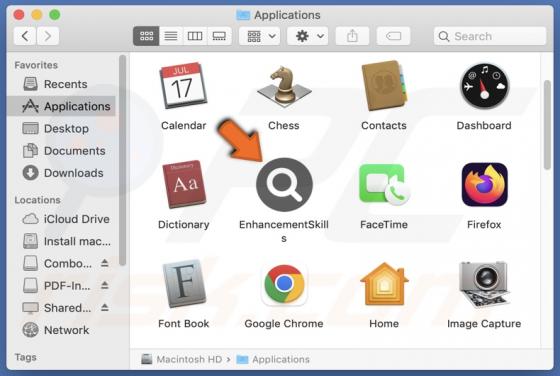Click the Favorites section header
The width and height of the screenshot is (560, 376).
point(36,65)
